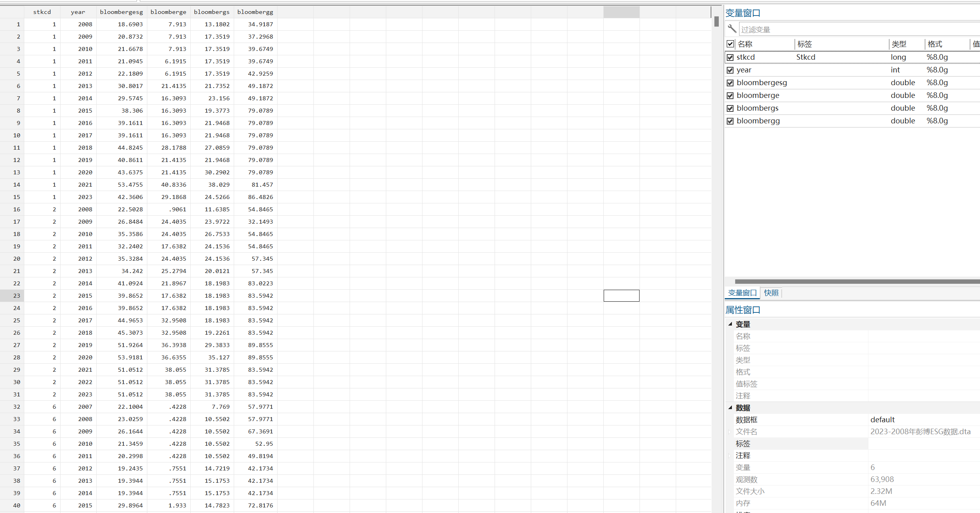Select the bloombergesg column header
980x513 pixels.
(x=121, y=12)
